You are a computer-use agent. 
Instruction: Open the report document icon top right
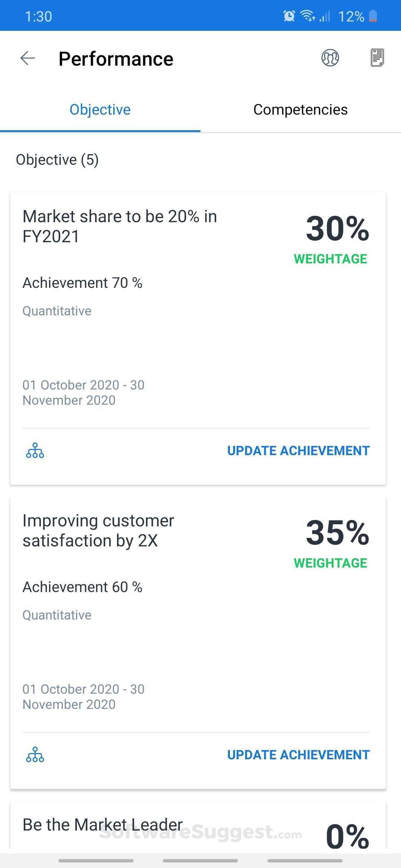pyautogui.click(x=378, y=58)
